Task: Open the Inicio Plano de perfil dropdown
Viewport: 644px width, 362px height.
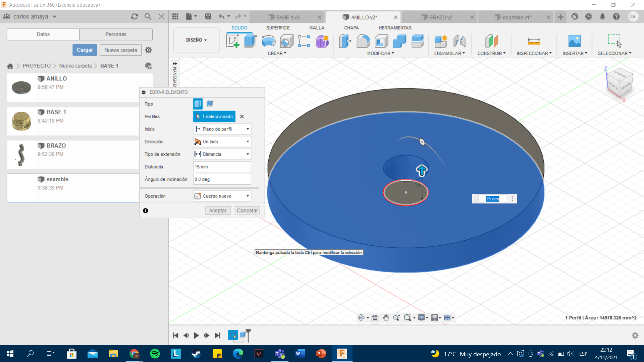Action: [222, 129]
